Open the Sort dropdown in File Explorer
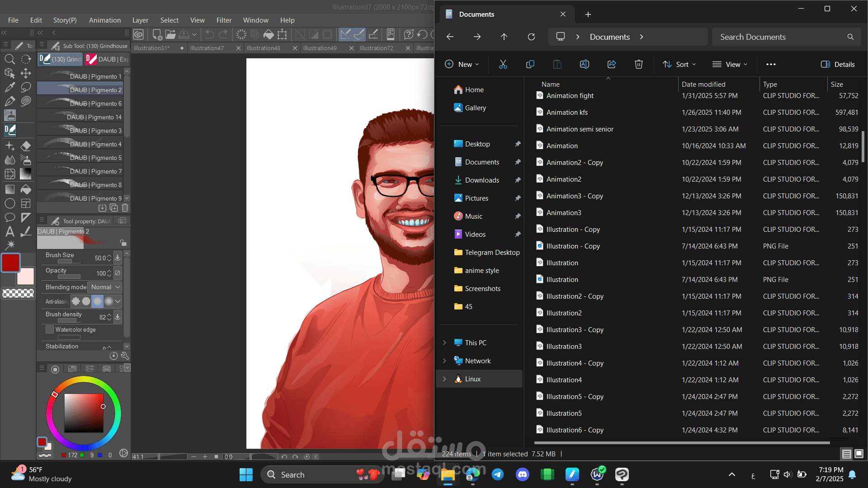The height and width of the screenshot is (488, 868). (x=679, y=64)
